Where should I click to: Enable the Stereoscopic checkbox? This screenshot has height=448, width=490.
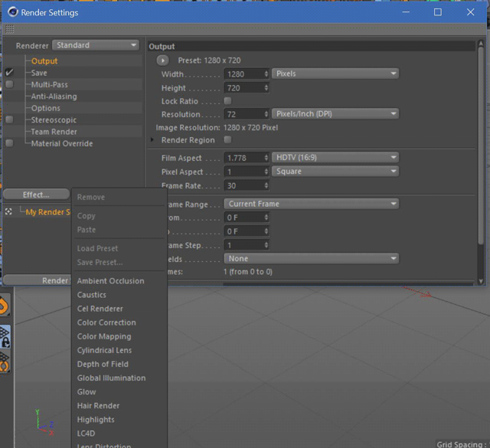9,119
